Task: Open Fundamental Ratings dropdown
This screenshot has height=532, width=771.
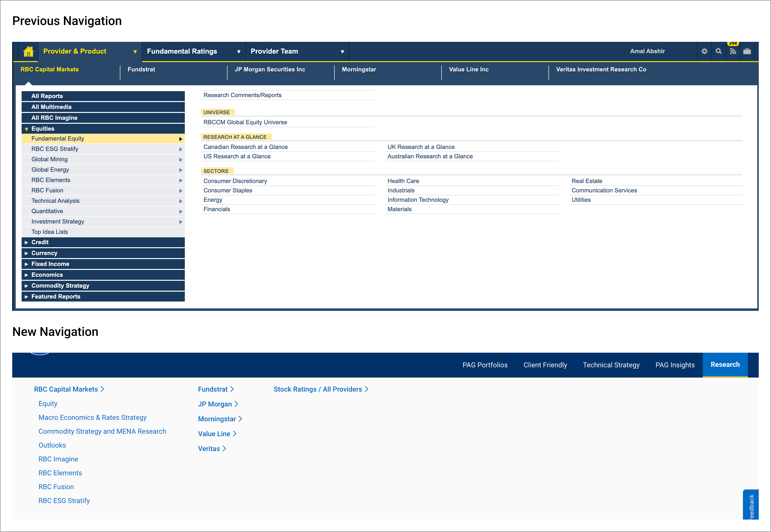Action: tap(238, 52)
